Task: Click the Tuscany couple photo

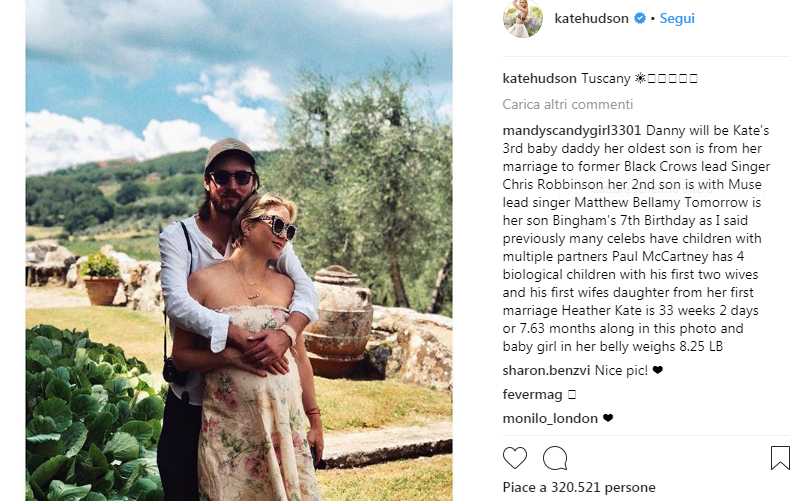Action: (x=239, y=250)
